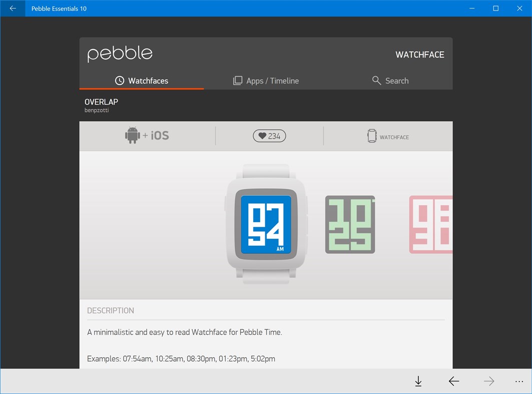Click the back arrow in bottom toolbar
This screenshot has width=532, height=394.
coord(454,381)
